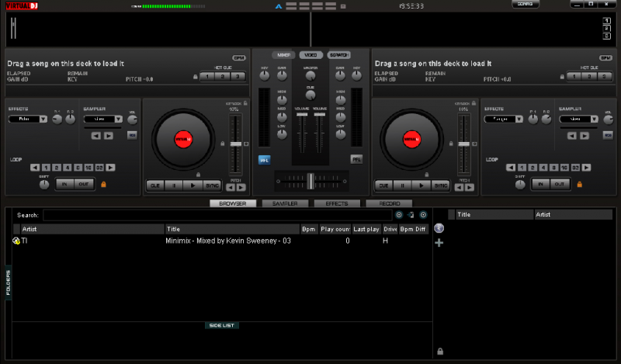
Task: Show the MIXER center panel
Action: point(283,55)
